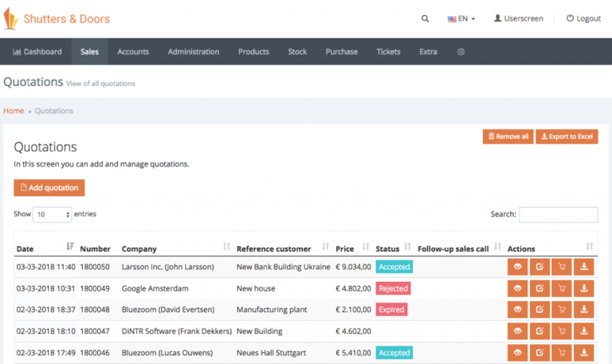Click the Logout link
Screen dimensions: 612x364
(583, 18)
